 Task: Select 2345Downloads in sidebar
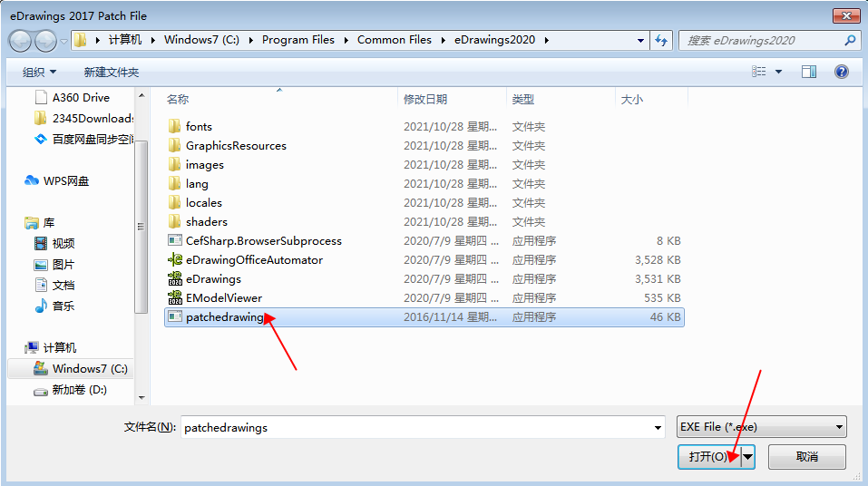[92, 118]
